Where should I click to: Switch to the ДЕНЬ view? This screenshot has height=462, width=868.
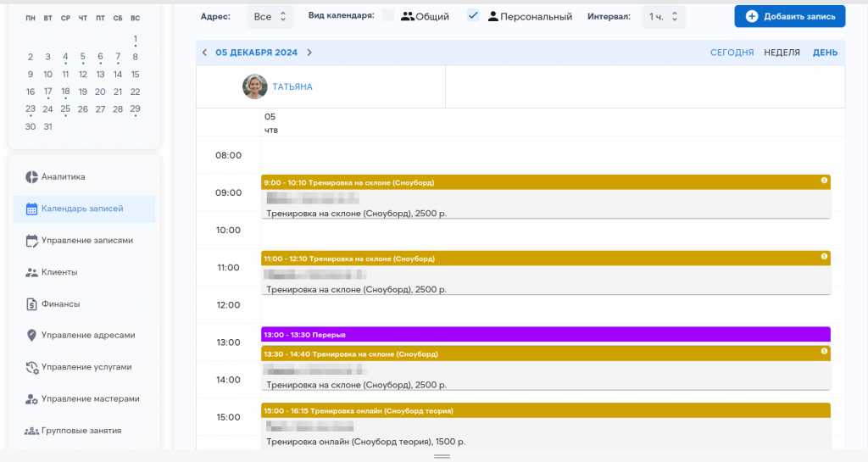pos(825,53)
